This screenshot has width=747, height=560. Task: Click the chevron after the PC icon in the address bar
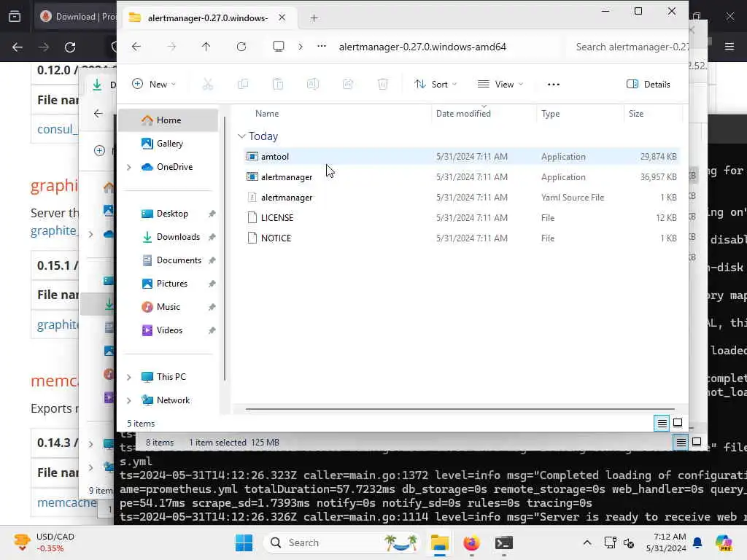[300, 47]
